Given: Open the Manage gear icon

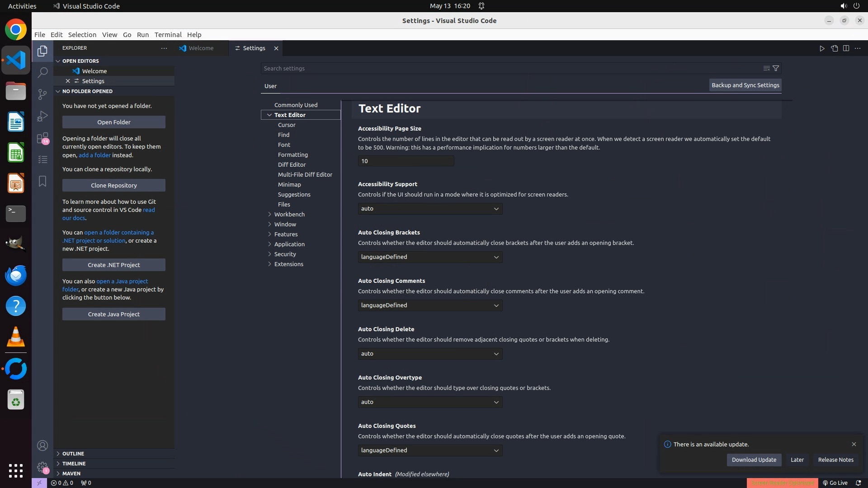Looking at the screenshot, I should [x=42, y=467].
